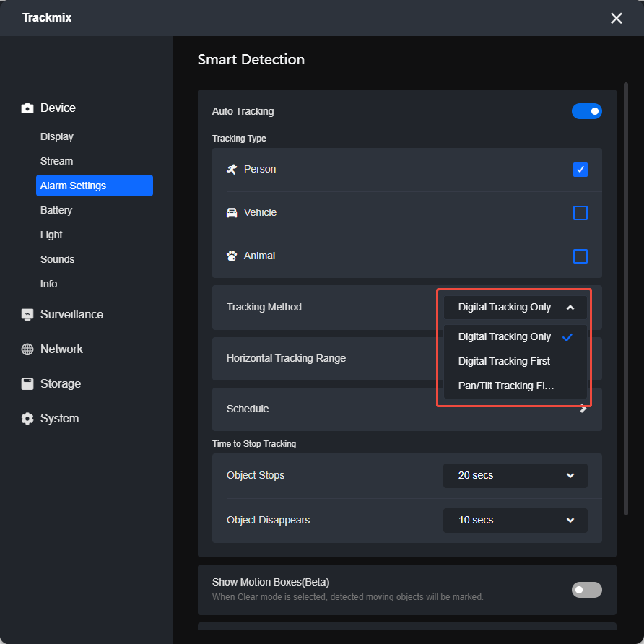Click the Animal paw icon

(232, 256)
